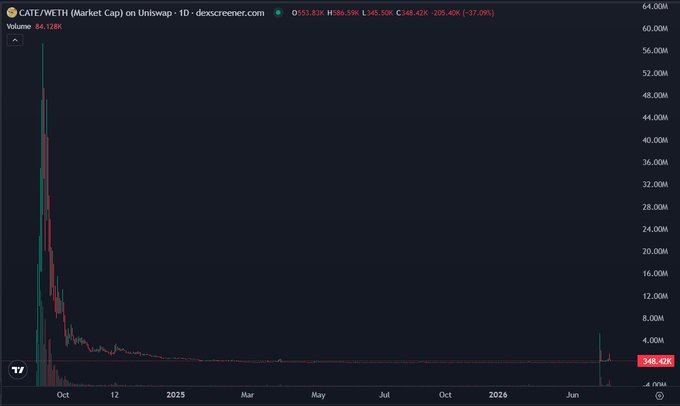Click the 52.00M price axis label
680x406 pixels.
(x=655, y=73)
